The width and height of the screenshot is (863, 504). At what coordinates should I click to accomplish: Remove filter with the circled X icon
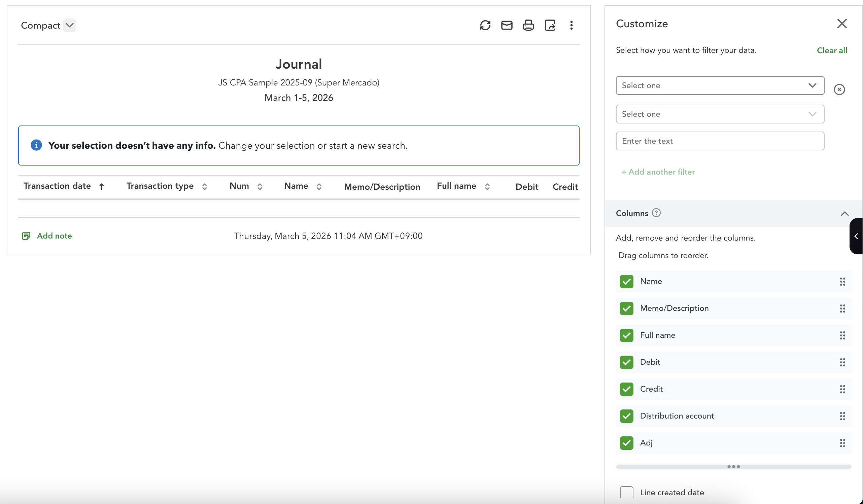[839, 89]
